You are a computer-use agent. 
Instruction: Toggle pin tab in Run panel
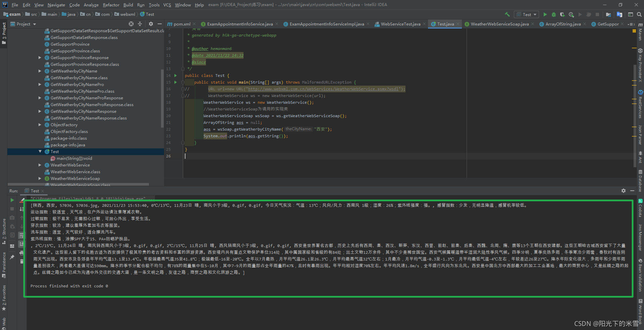[x=12, y=257]
